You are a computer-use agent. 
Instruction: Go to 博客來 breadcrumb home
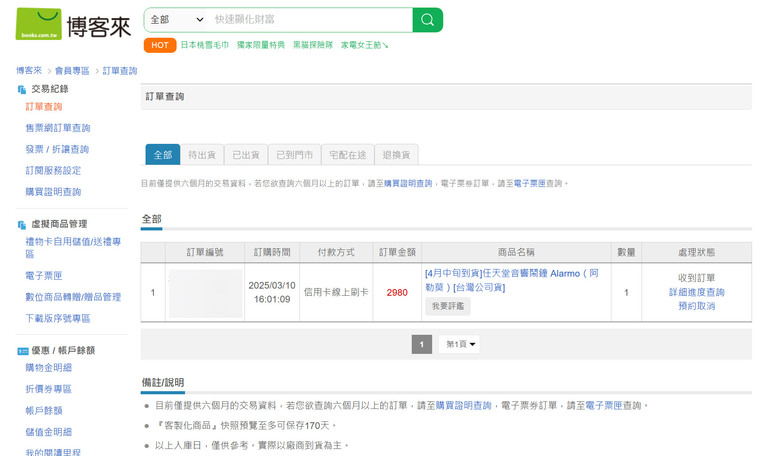pyautogui.click(x=29, y=71)
